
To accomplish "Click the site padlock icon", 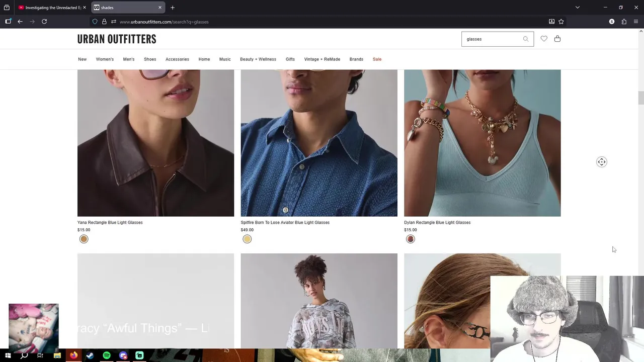I will click(x=104, y=22).
